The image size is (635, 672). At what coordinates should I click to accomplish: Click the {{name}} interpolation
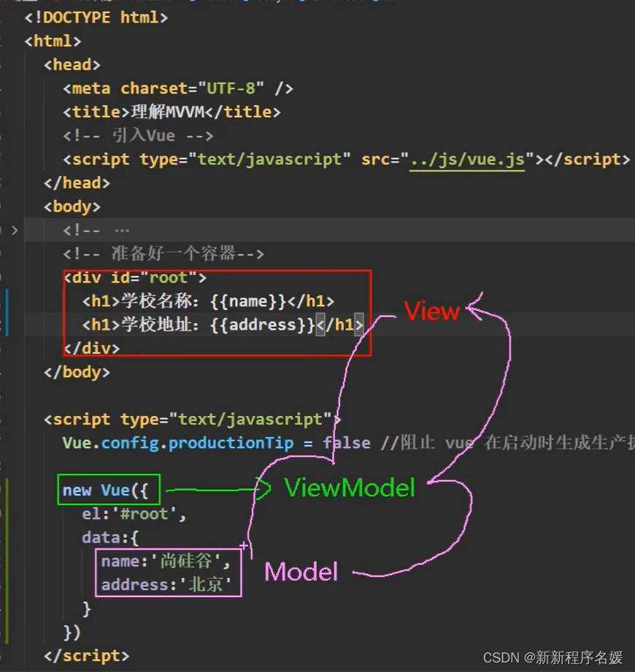pos(248,301)
